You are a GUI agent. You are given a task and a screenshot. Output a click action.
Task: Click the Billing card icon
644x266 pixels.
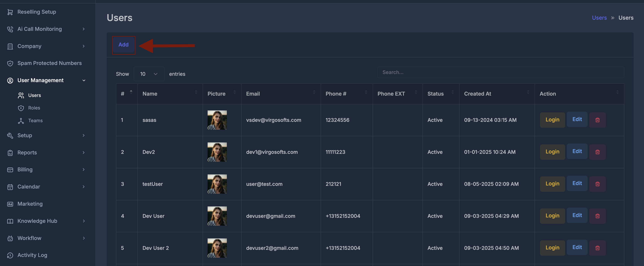[x=10, y=170]
